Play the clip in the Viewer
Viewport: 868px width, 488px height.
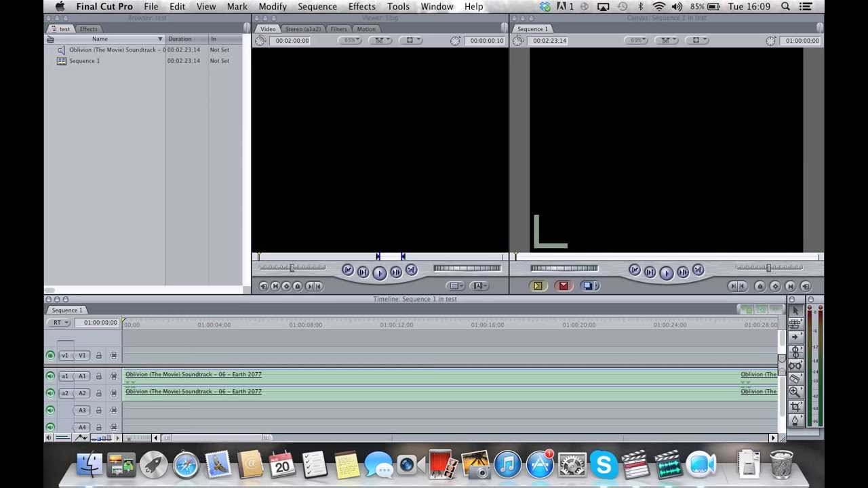379,272
